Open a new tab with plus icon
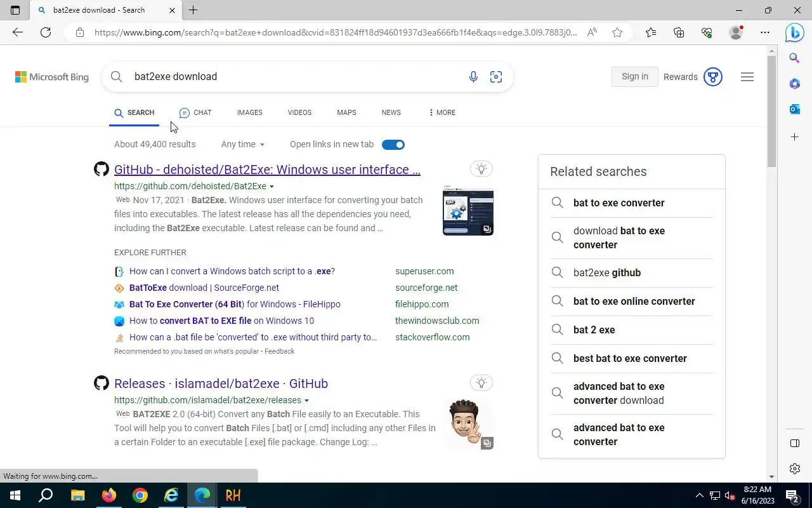This screenshot has width=812, height=508. [x=193, y=10]
